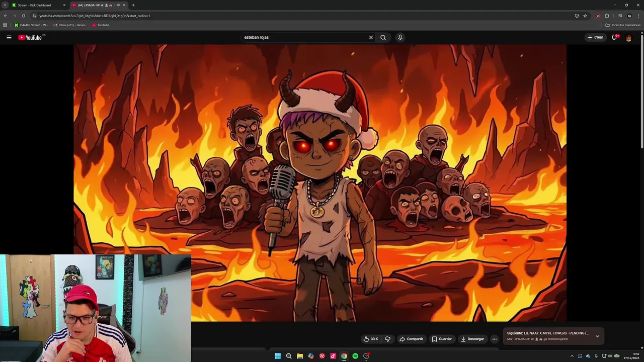The image size is (644, 362).
Task: Open the taskbar clock and date
Action: coord(631,356)
